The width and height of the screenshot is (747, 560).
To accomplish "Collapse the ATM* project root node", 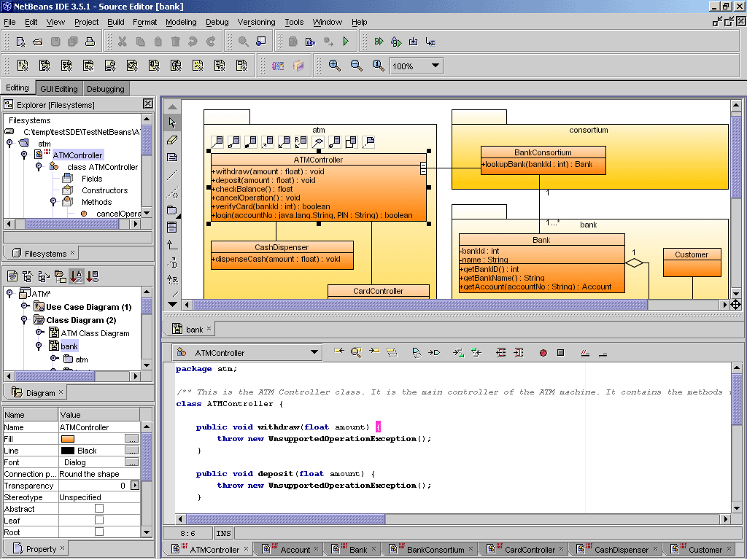I will [9, 293].
